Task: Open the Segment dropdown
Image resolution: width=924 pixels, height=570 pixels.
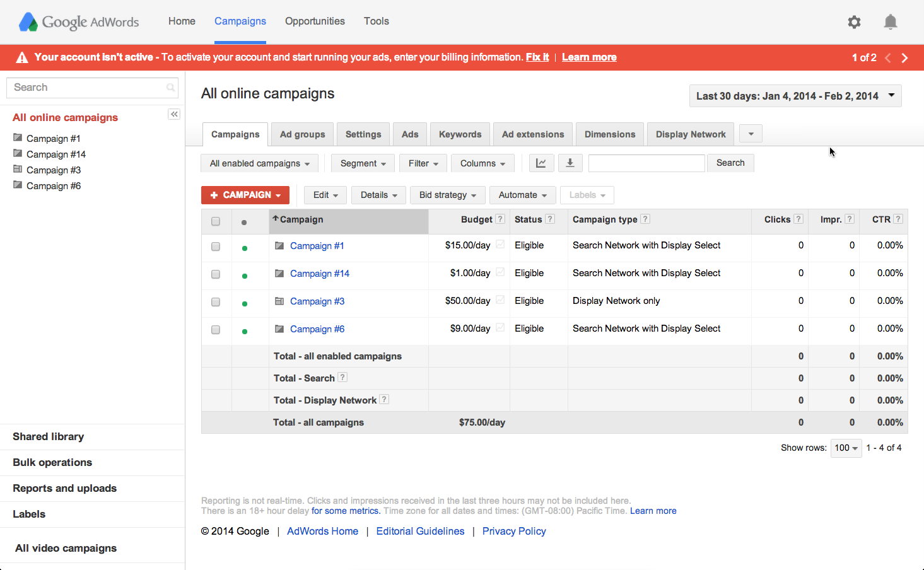Action: coord(363,163)
